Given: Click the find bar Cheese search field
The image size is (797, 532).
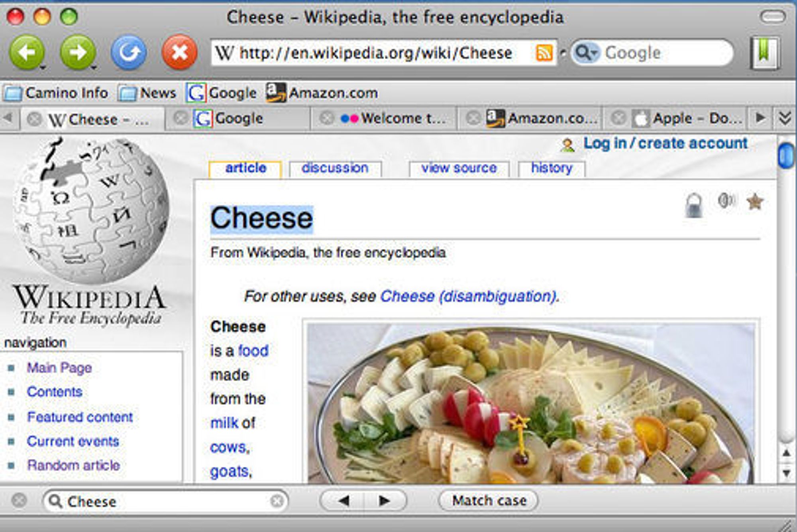Looking at the screenshot, I should (x=165, y=501).
